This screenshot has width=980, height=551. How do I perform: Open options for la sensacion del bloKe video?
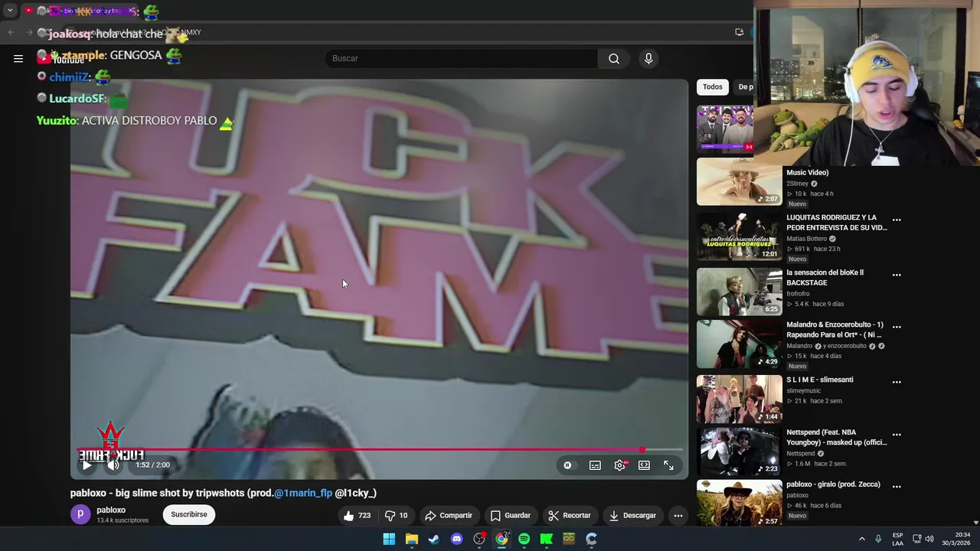pos(897,275)
